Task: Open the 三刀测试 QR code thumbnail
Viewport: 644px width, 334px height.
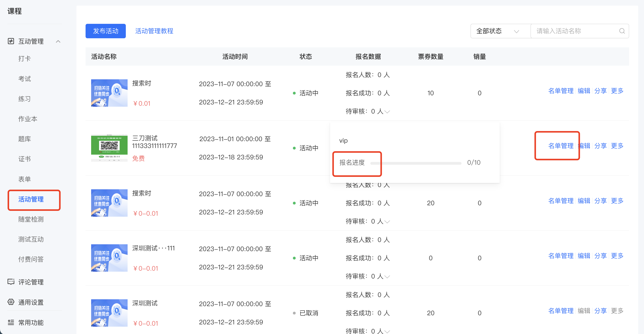Action: 109,148
